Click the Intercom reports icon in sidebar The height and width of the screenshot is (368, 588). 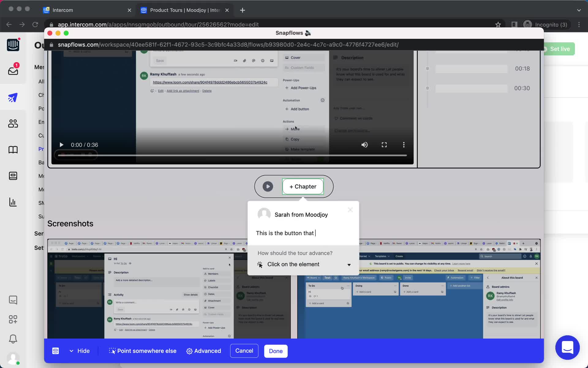pyautogui.click(x=12, y=202)
